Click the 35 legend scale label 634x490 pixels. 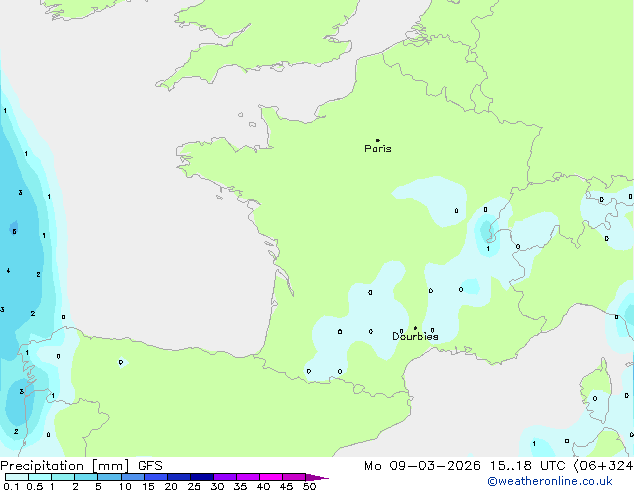click(240, 486)
